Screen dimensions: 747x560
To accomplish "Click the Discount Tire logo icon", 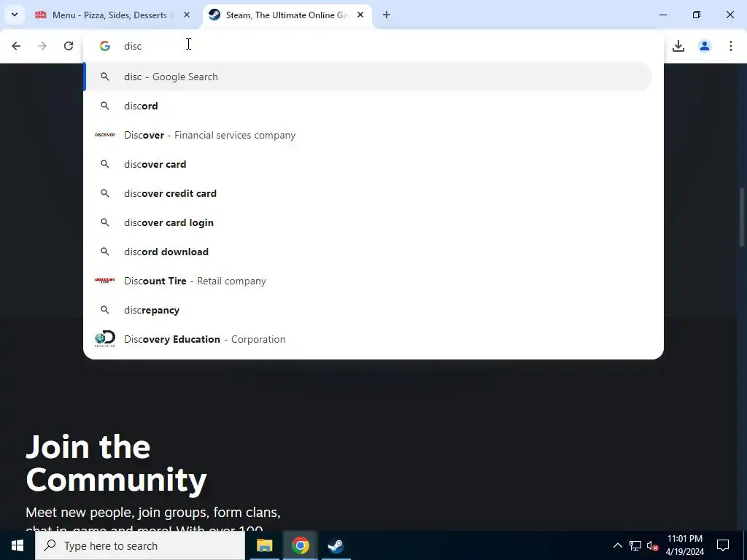I will [x=105, y=281].
